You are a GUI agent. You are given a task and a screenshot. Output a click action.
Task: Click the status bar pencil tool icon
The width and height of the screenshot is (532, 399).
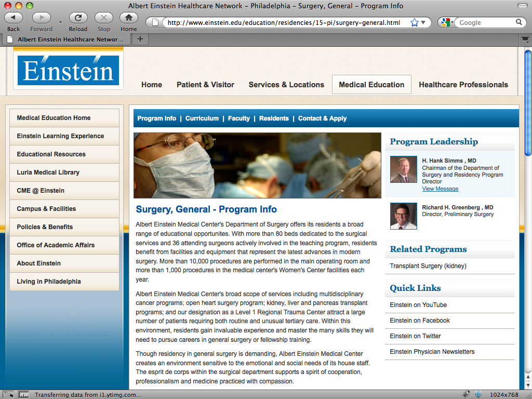tap(8, 395)
